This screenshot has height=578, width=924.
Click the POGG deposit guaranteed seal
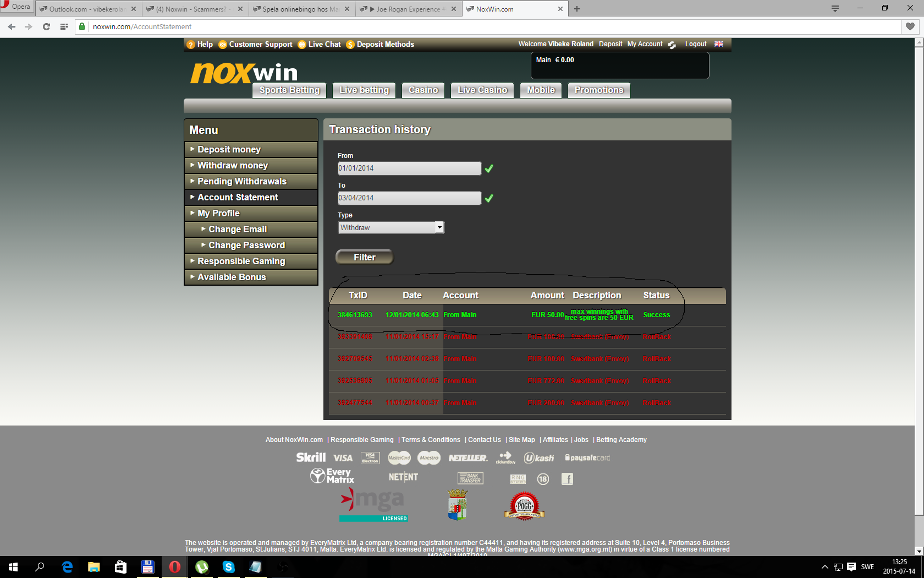pyautogui.click(x=524, y=506)
